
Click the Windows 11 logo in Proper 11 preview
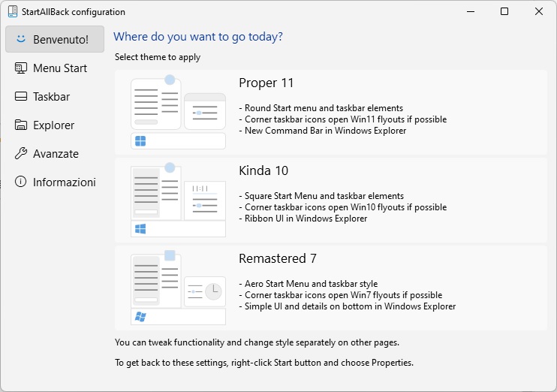pos(140,141)
